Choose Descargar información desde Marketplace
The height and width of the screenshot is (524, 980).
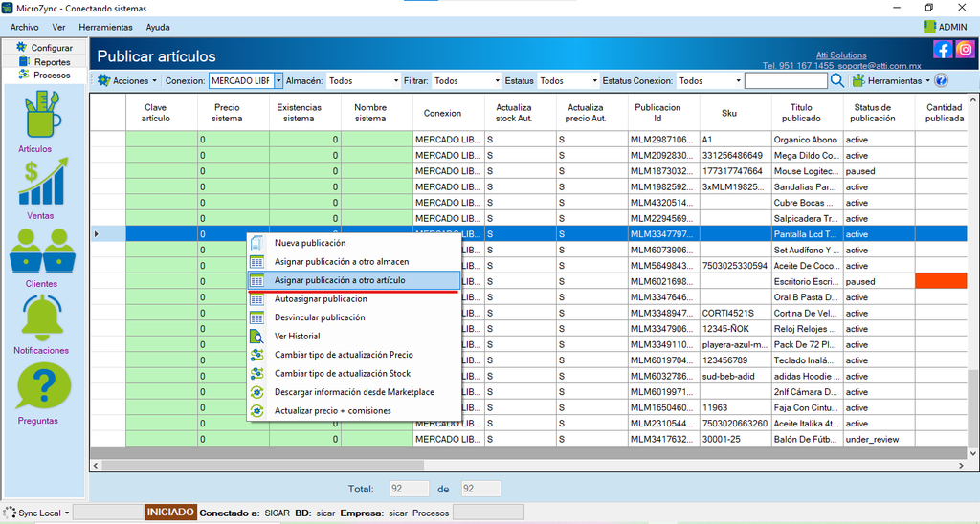[x=354, y=392]
